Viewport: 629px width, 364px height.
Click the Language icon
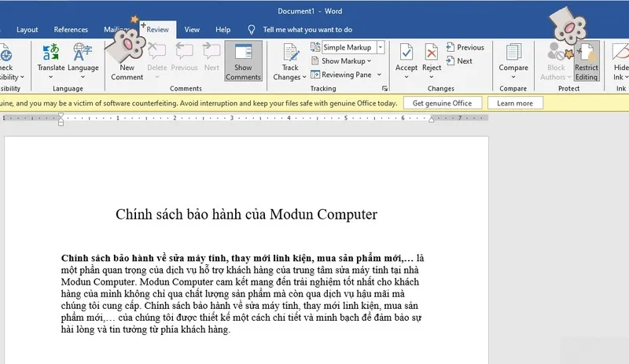click(x=83, y=52)
